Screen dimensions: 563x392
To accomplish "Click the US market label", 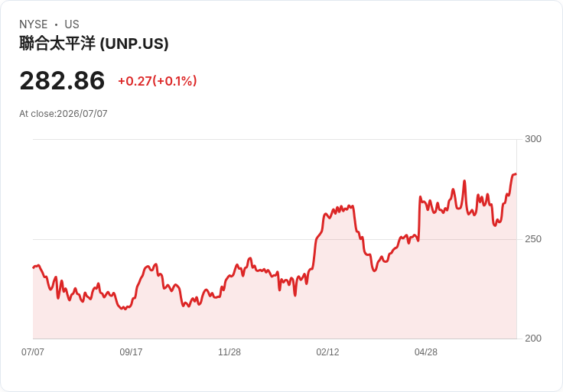I will click(72, 24).
